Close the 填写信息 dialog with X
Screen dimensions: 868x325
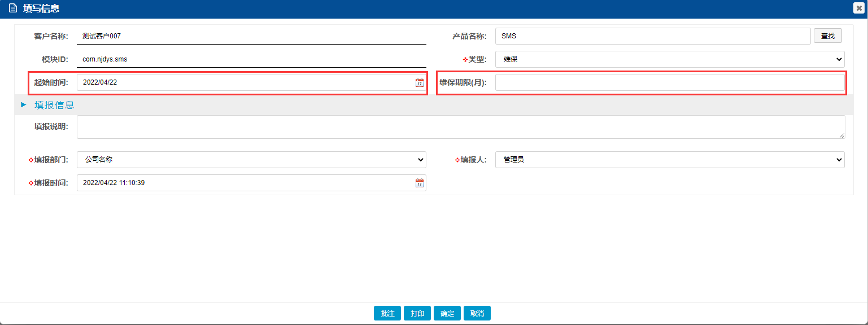[859, 8]
